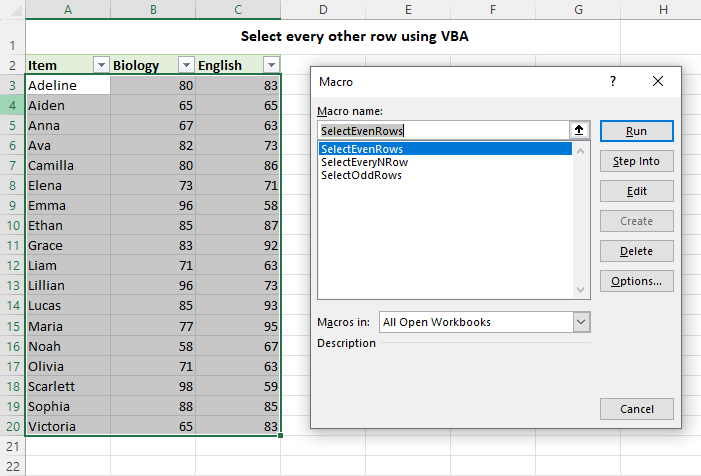
Task: Click the Step Into button
Action: tap(636, 161)
